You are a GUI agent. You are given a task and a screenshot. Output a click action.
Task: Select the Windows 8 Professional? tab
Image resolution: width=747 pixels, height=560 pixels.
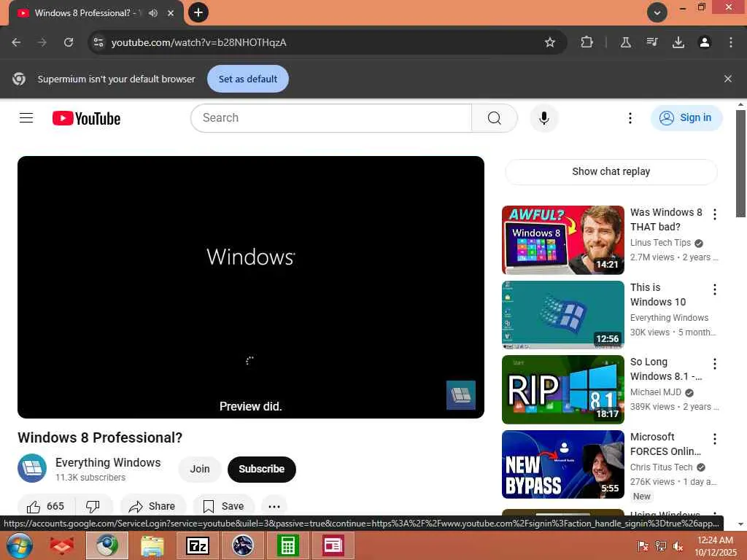(x=96, y=13)
